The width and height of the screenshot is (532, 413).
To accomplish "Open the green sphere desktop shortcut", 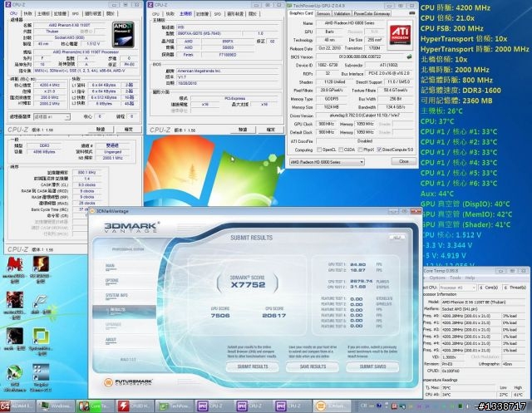I will (15, 373).
